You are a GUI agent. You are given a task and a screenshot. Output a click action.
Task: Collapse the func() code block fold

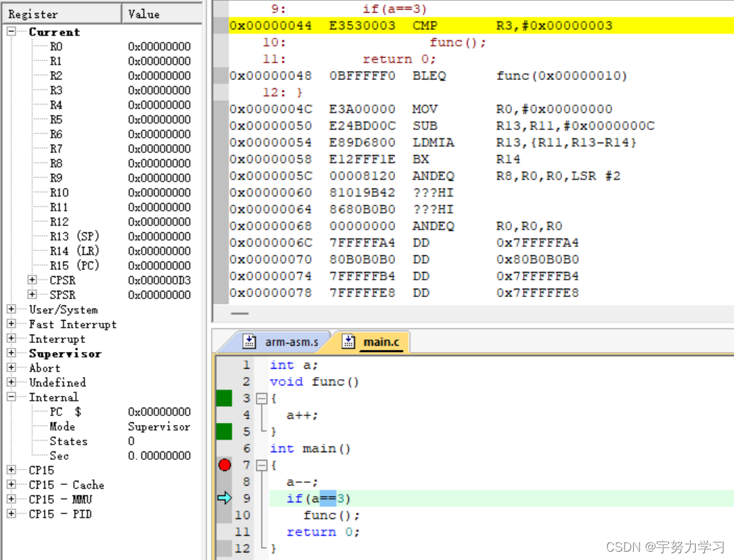(x=262, y=399)
